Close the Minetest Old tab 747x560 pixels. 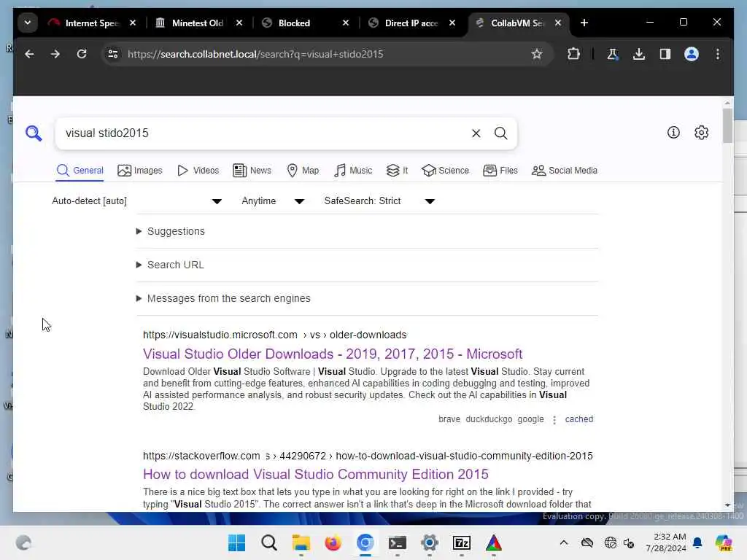(x=239, y=23)
